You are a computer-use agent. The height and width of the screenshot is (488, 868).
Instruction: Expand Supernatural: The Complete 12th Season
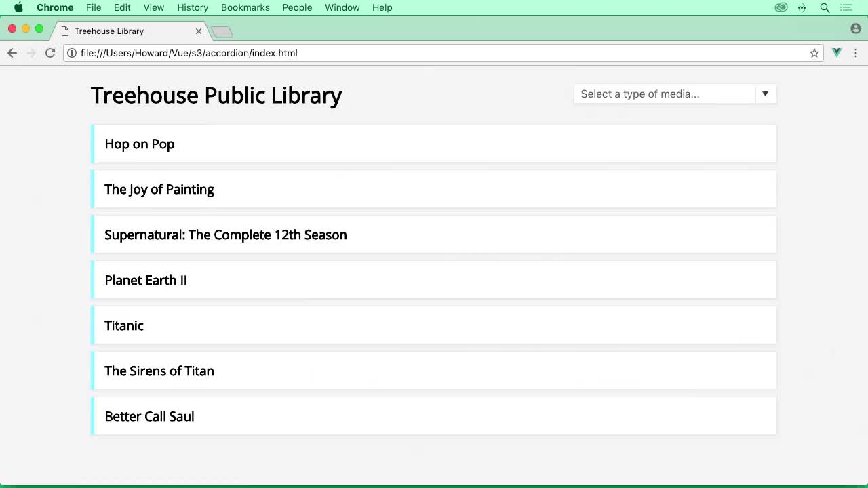click(x=434, y=235)
